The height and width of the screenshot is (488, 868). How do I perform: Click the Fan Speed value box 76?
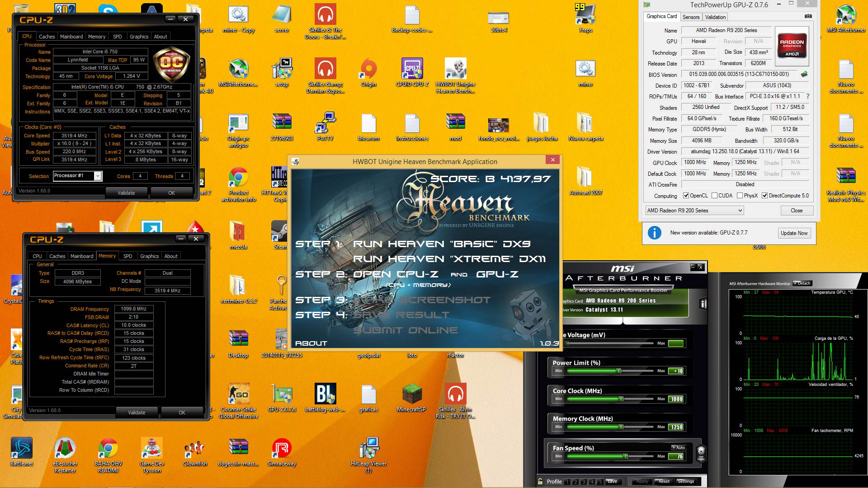coord(677,456)
